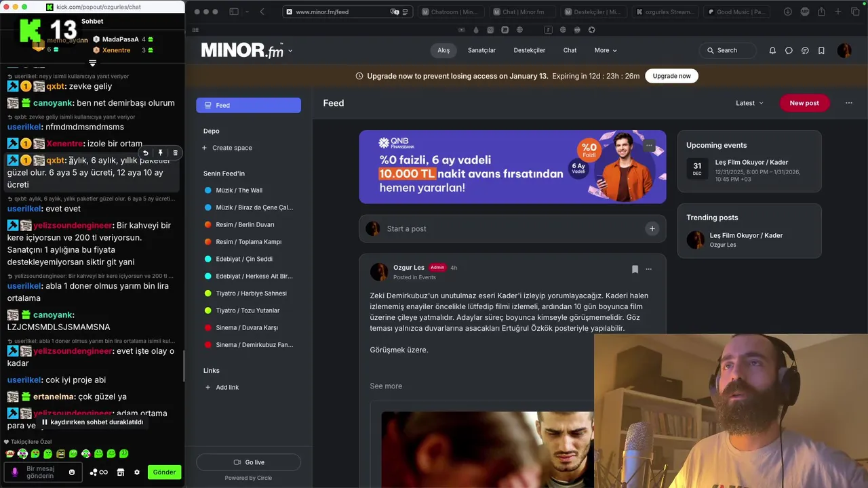Open profile avatar menu
Viewport: 868px width, 488px height.
pos(844,50)
